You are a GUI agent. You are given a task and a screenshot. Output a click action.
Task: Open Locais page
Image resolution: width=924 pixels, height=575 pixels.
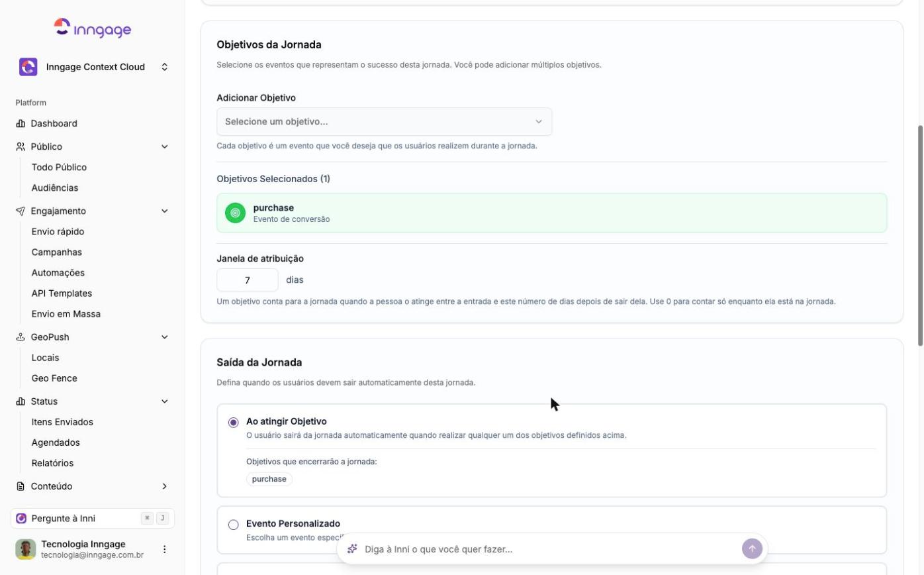point(46,358)
